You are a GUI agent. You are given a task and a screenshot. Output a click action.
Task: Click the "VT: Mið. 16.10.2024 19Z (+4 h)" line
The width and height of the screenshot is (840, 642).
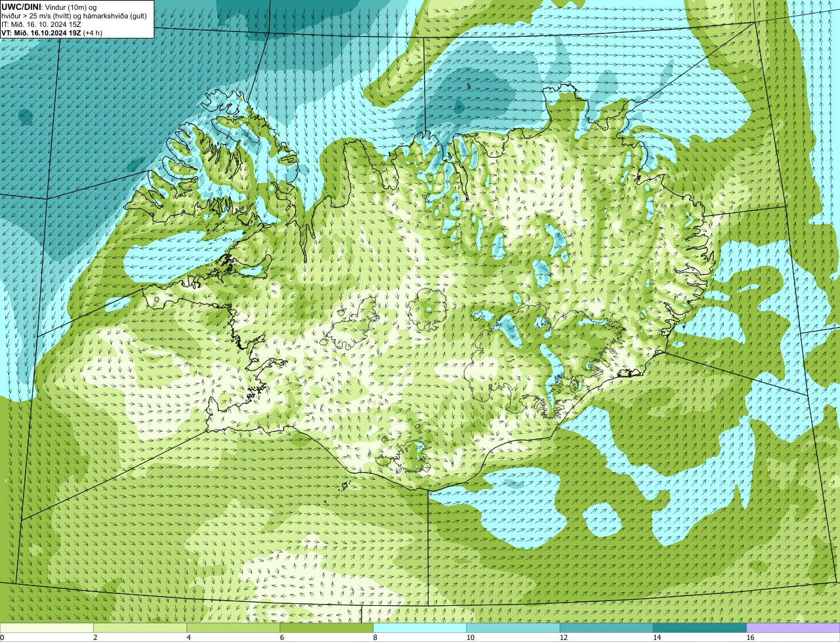click(52, 33)
